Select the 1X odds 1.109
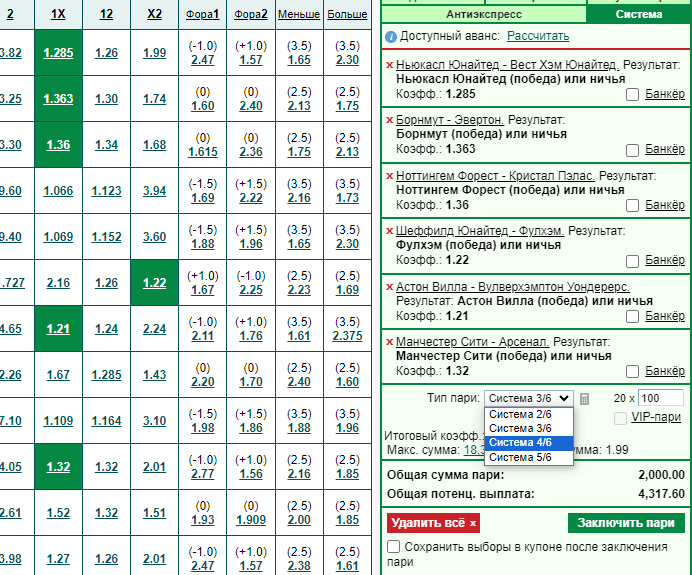692x575 pixels. [x=58, y=421]
